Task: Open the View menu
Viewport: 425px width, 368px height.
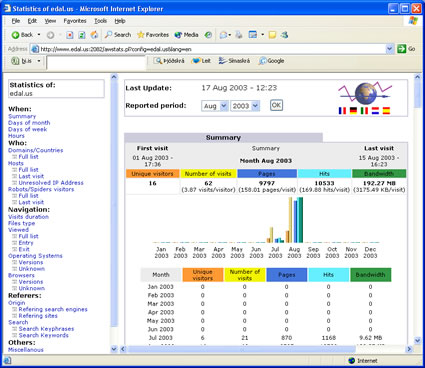Action: (x=50, y=21)
